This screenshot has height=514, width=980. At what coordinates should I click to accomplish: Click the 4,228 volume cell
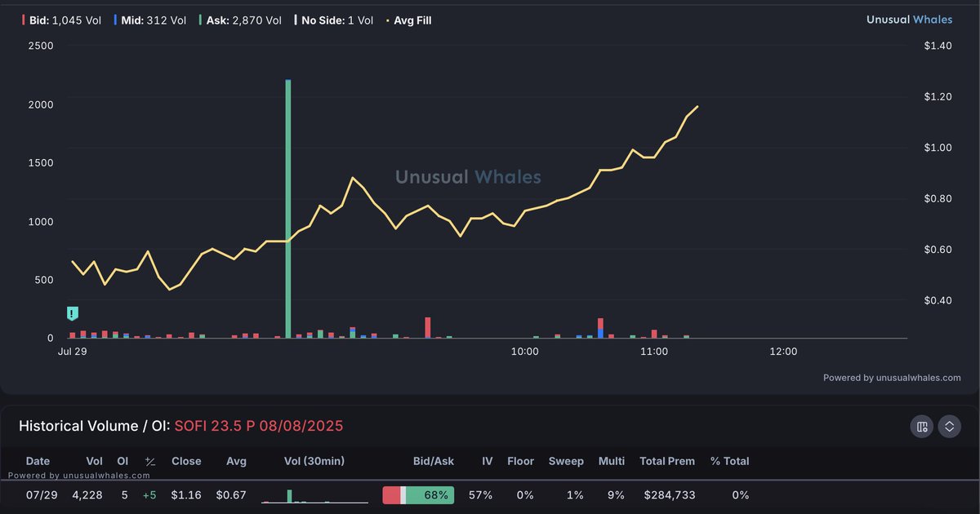pos(87,494)
